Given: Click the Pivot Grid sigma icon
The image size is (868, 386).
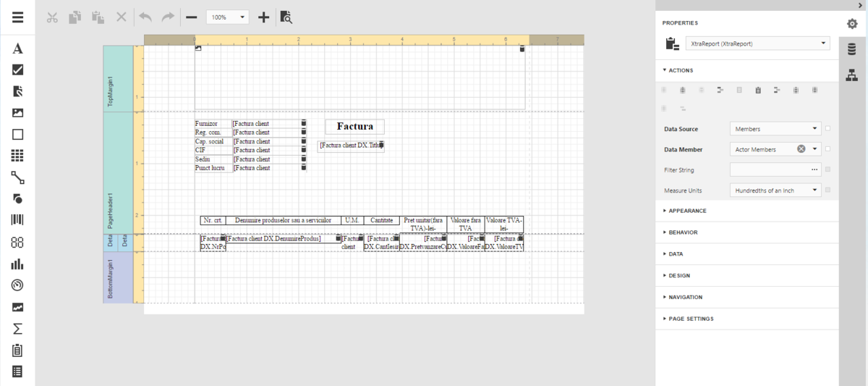Looking at the screenshot, I should click(17, 329).
